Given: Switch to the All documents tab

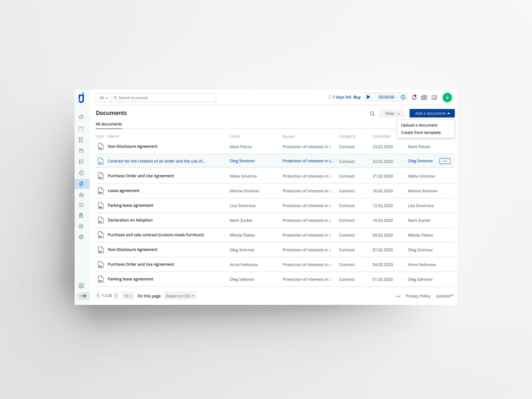Looking at the screenshot, I should (109, 124).
